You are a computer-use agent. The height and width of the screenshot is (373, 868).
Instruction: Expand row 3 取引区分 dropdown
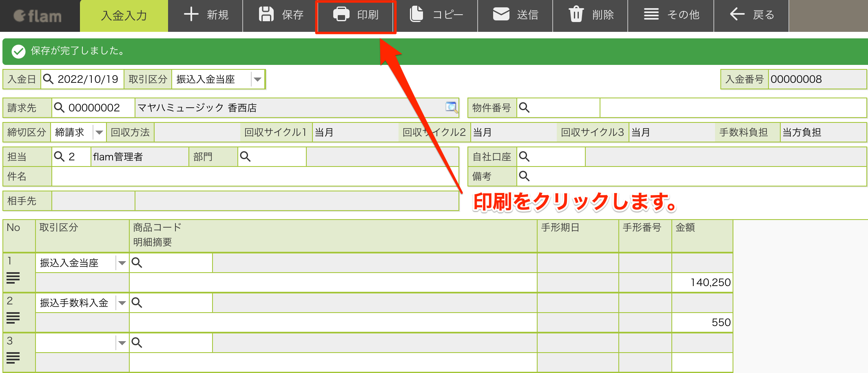pyautogui.click(x=122, y=343)
